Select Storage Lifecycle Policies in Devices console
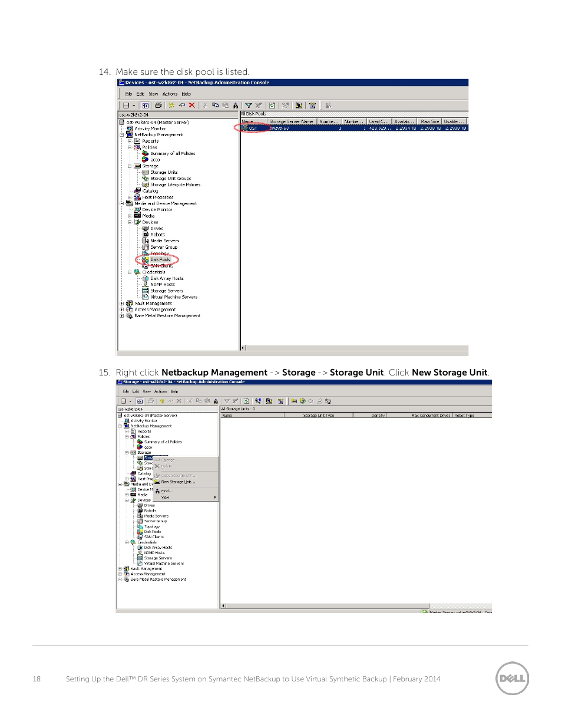The width and height of the screenshot is (562, 728). pyautogui.click(x=176, y=185)
